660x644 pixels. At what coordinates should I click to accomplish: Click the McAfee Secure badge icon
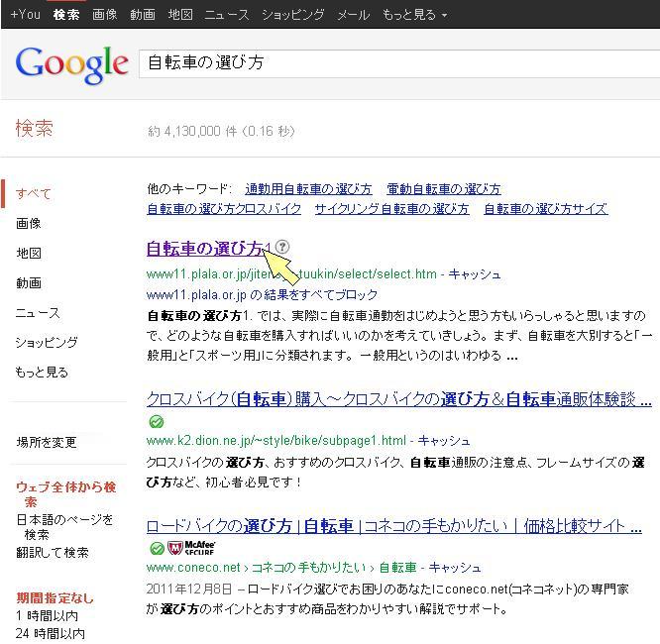191,548
